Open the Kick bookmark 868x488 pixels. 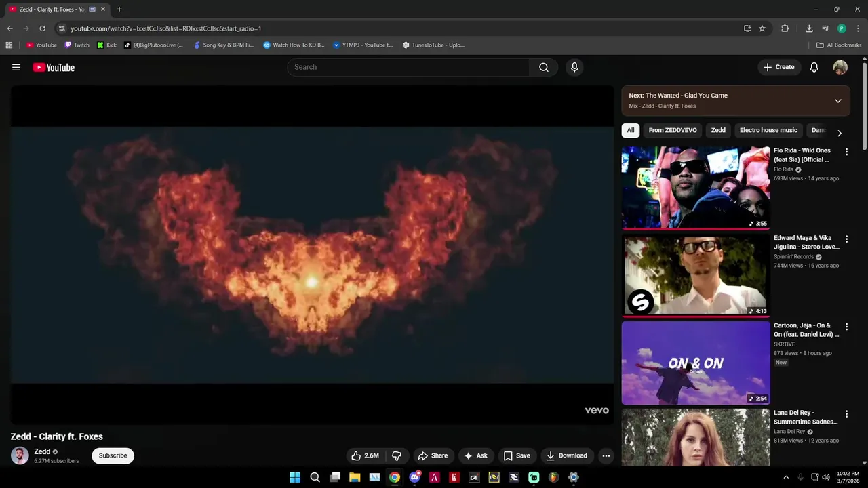[x=106, y=45]
